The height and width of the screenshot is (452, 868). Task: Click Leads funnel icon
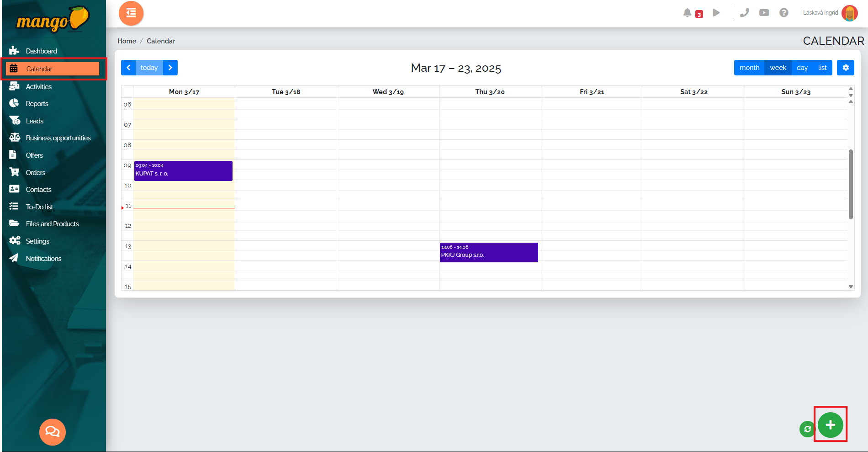click(15, 121)
